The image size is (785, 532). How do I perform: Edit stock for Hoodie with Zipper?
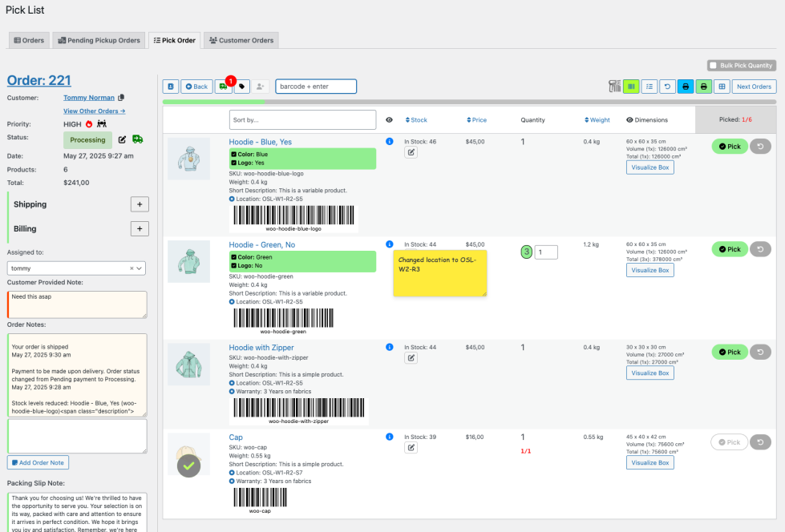[x=411, y=358]
